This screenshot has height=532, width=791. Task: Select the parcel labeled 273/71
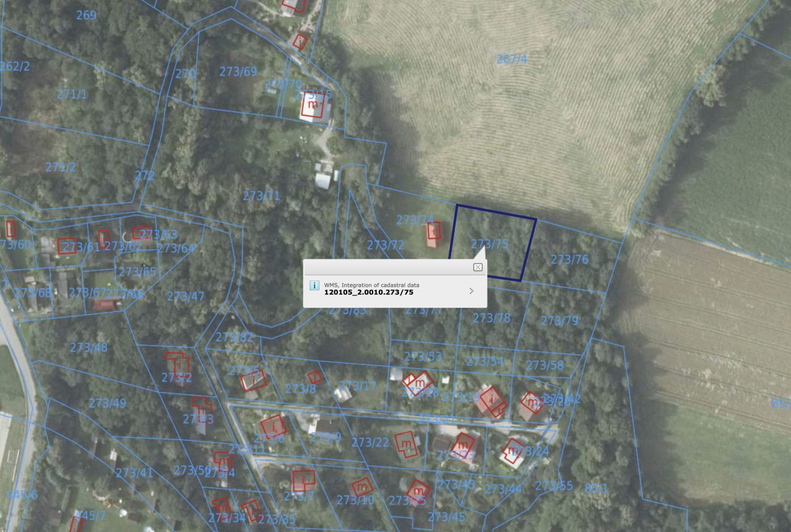coord(261,196)
